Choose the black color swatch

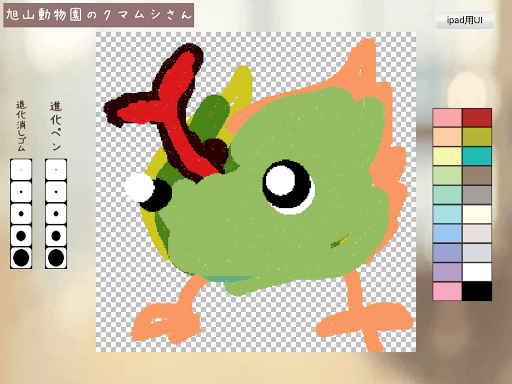(x=477, y=291)
